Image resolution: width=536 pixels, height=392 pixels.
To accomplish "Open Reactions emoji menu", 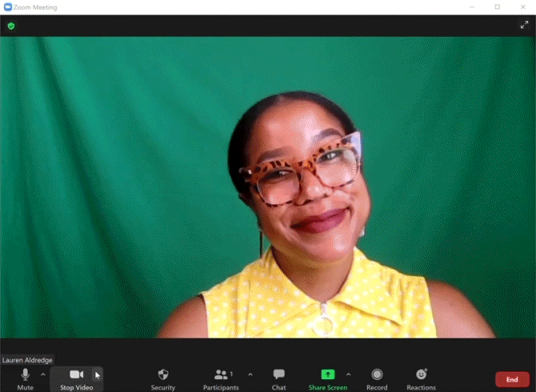I will (x=421, y=379).
